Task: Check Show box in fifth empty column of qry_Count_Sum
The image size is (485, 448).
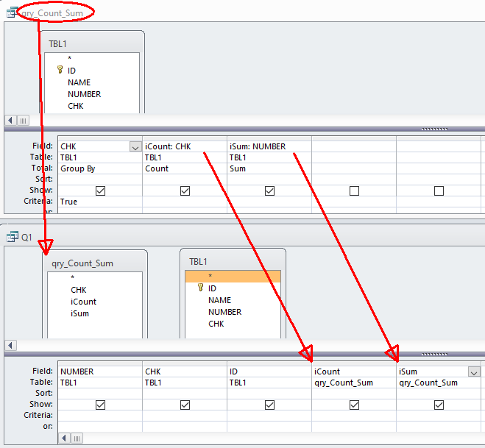Action: 439,191
